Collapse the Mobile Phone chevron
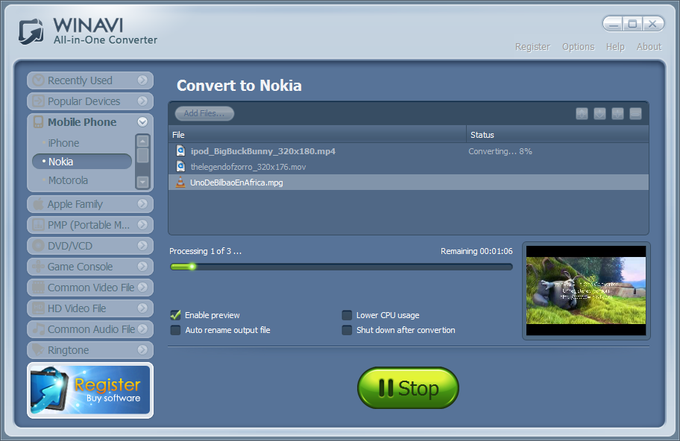 click(142, 122)
